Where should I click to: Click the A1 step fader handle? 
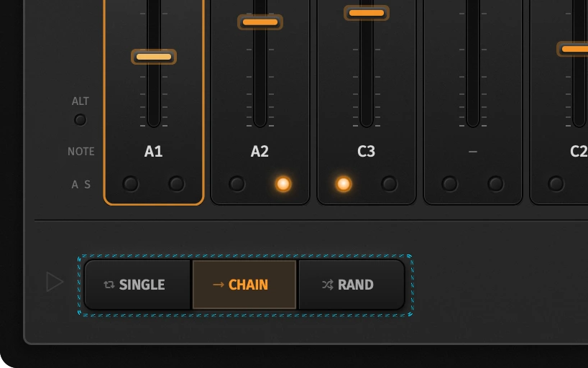(154, 57)
